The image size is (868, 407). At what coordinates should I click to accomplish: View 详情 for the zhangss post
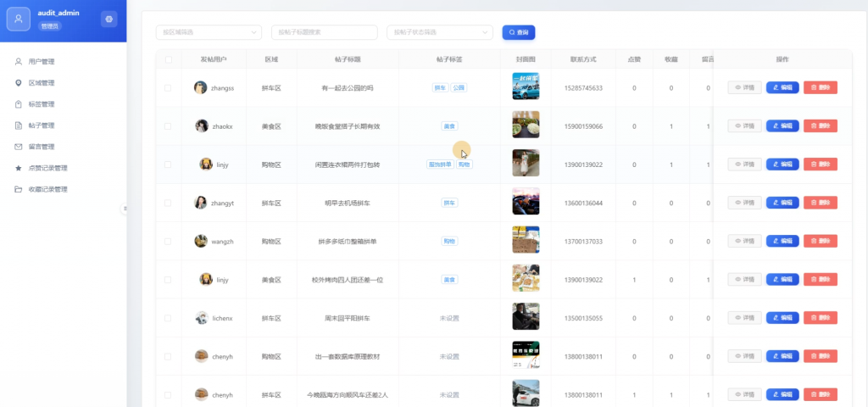744,87
